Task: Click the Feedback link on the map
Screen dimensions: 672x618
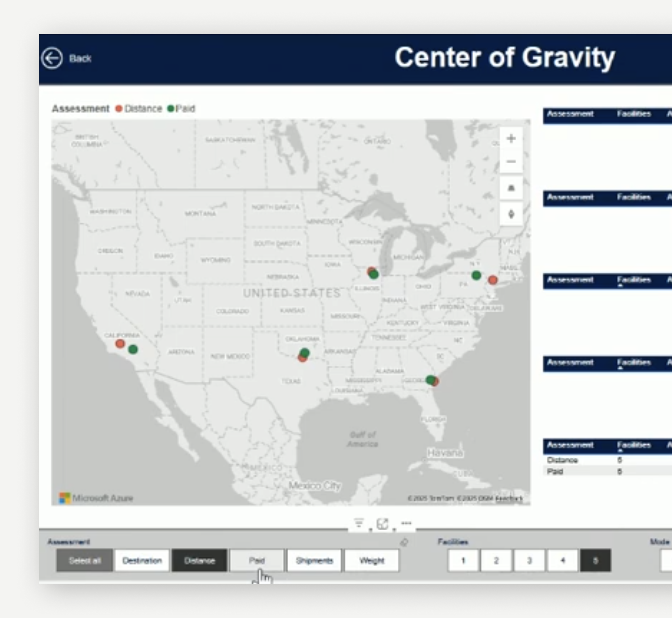Action: [x=509, y=499]
